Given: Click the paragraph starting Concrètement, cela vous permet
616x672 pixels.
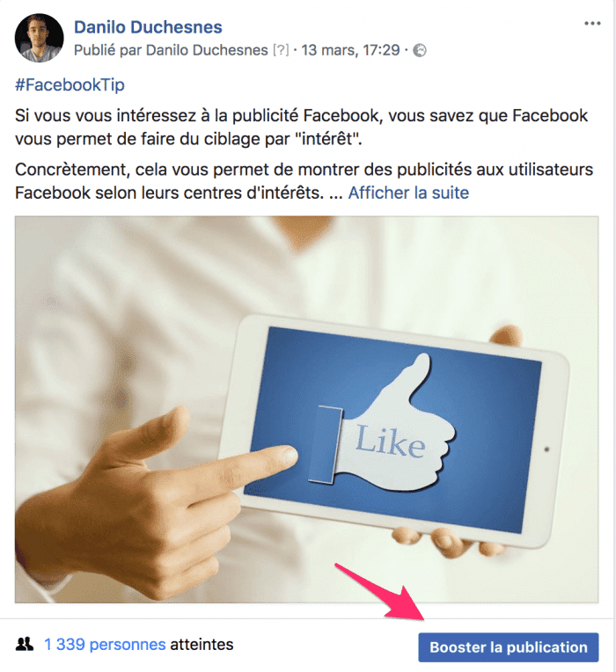Looking at the screenshot, I should (x=304, y=181).
